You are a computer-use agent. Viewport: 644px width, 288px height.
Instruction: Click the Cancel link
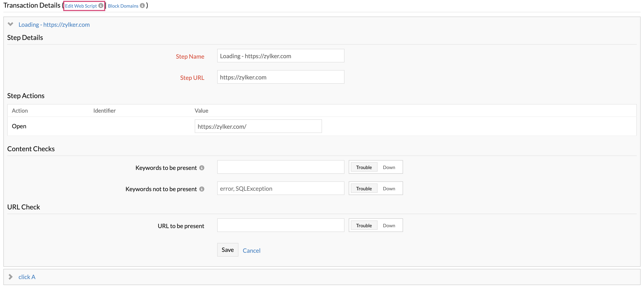(x=251, y=250)
